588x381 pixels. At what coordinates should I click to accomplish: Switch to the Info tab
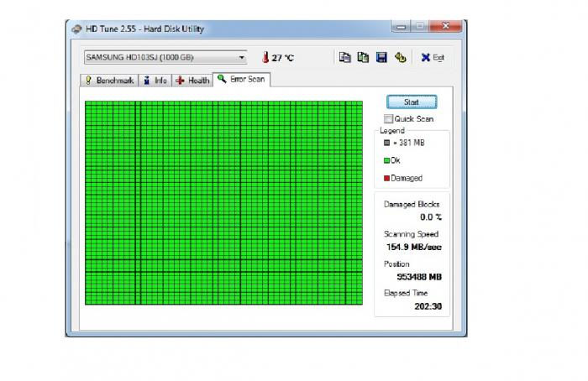(155, 81)
